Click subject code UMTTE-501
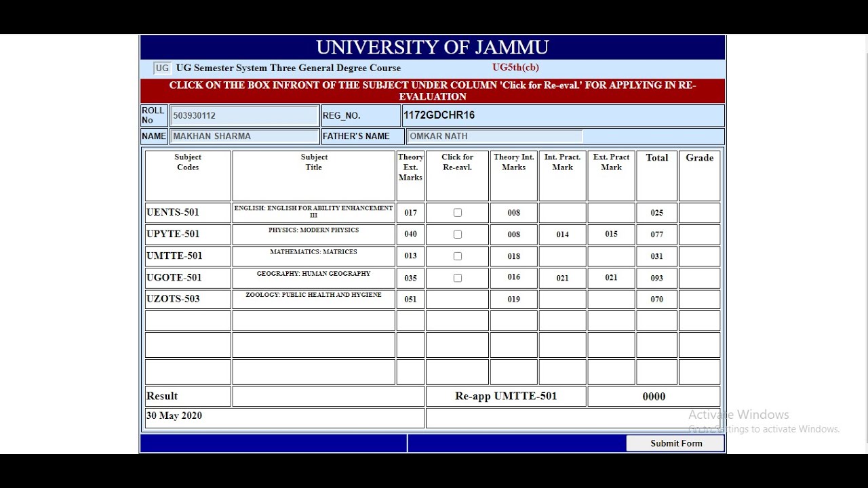 pos(174,256)
